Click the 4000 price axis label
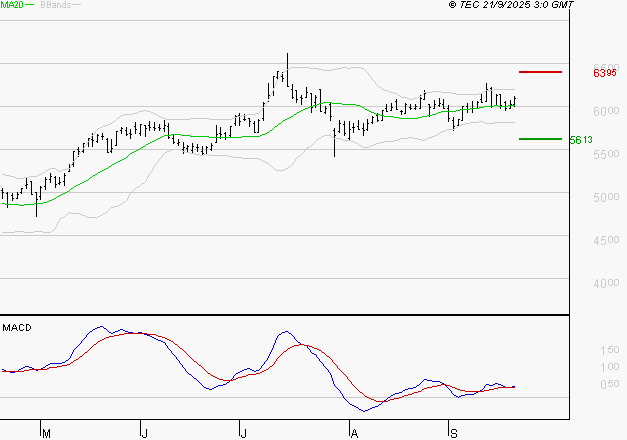This screenshot has width=627, height=440. 606,283
